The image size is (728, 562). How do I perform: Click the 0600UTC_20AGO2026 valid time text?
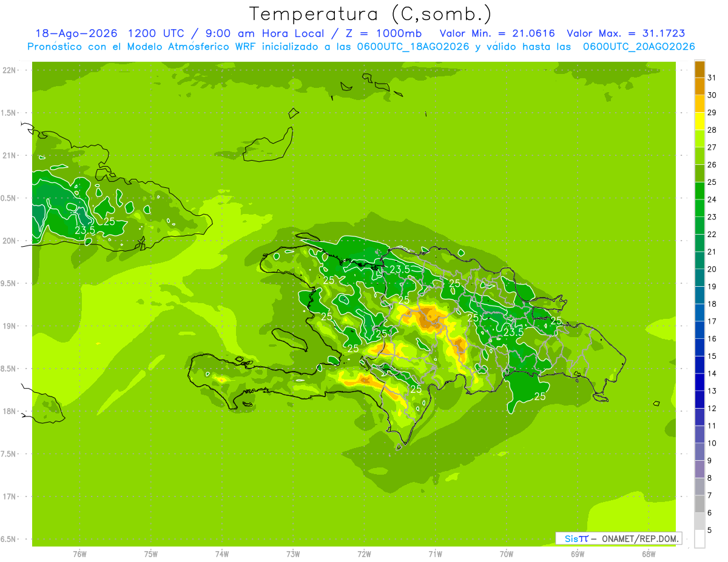(639, 47)
